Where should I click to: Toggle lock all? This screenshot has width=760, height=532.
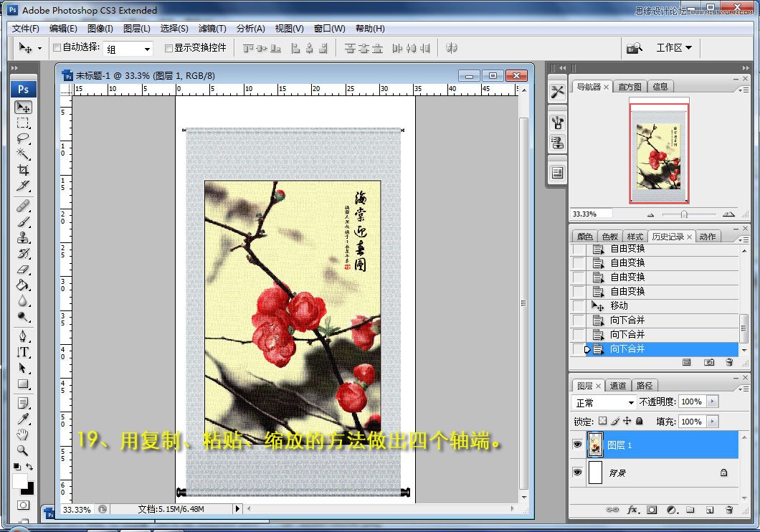[x=640, y=421]
